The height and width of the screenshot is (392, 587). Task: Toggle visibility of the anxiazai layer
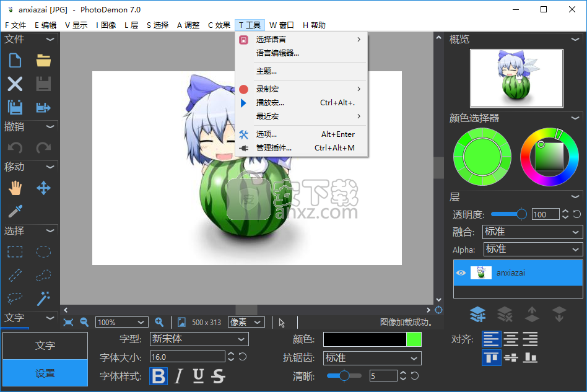coord(461,273)
